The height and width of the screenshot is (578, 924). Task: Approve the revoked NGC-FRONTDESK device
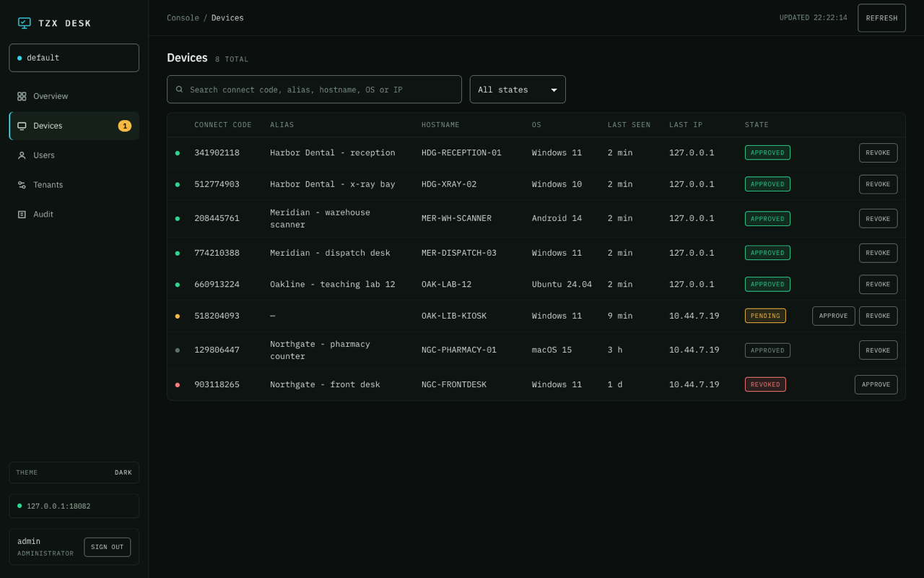tap(876, 384)
